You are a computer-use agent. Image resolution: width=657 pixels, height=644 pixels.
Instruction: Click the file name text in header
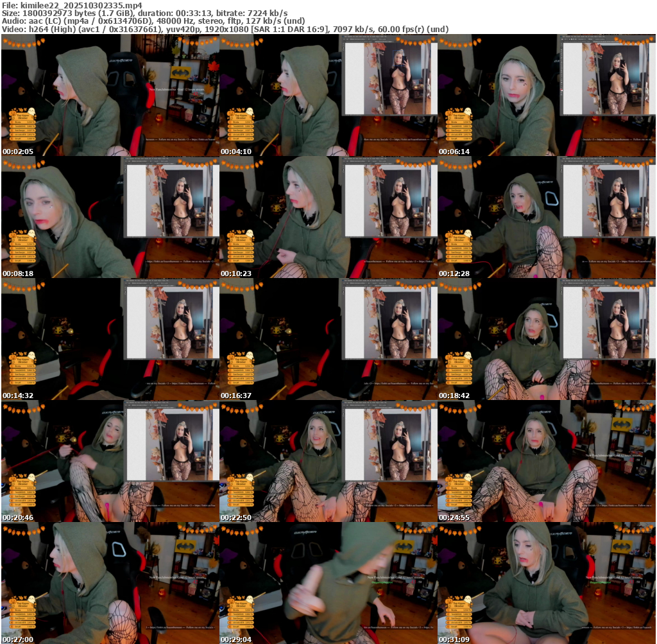coord(72,4)
